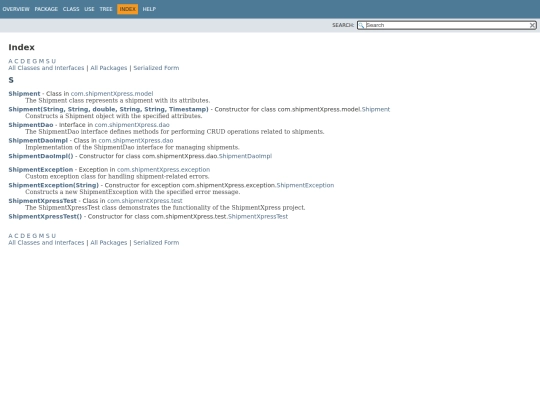Open top Serialized Form link
The width and height of the screenshot is (540, 405).
[x=156, y=68]
